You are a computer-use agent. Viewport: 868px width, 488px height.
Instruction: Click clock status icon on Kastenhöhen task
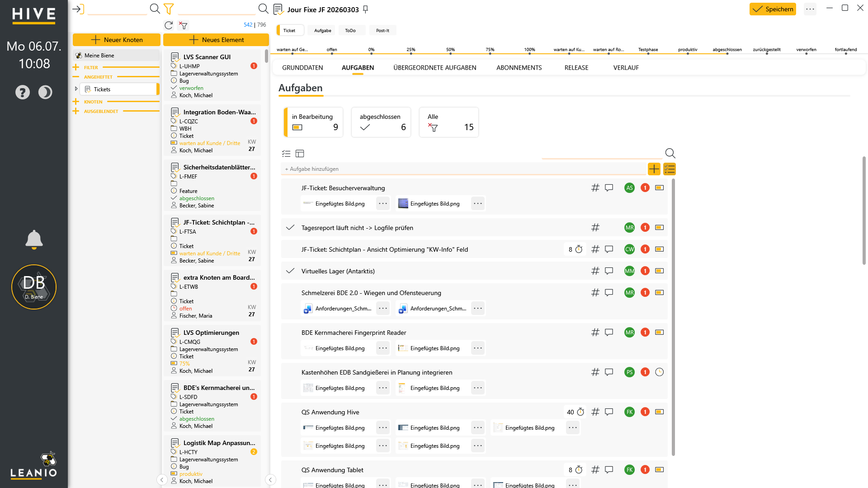(660, 372)
